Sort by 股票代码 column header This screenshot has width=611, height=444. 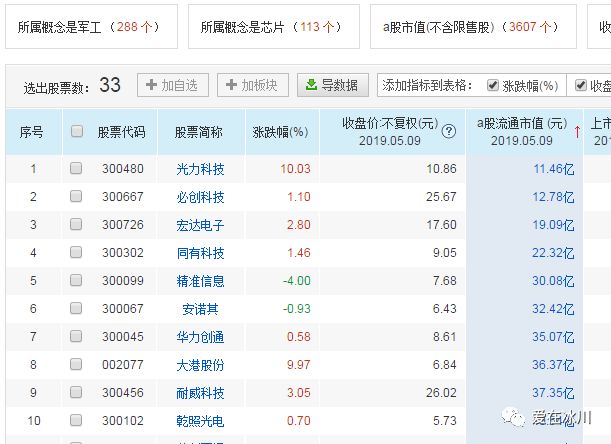(x=121, y=132)
